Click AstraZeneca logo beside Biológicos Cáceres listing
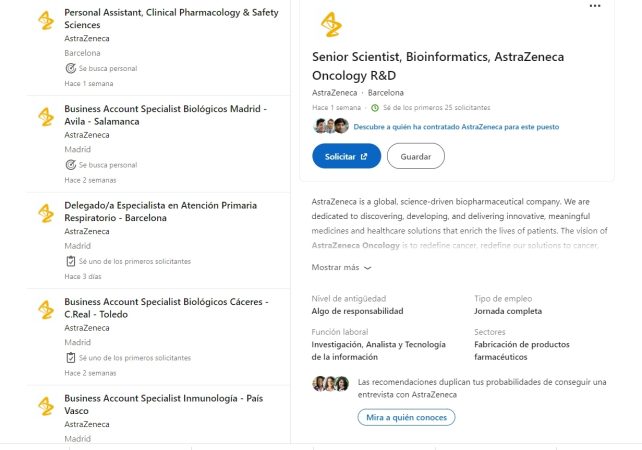 (46, 308)
